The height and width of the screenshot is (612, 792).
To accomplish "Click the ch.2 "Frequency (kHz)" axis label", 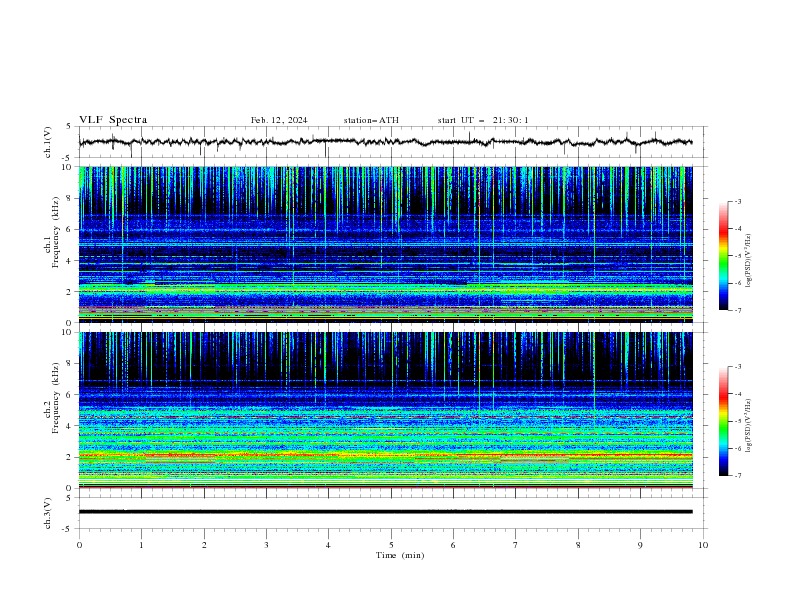I will point(56,398).
